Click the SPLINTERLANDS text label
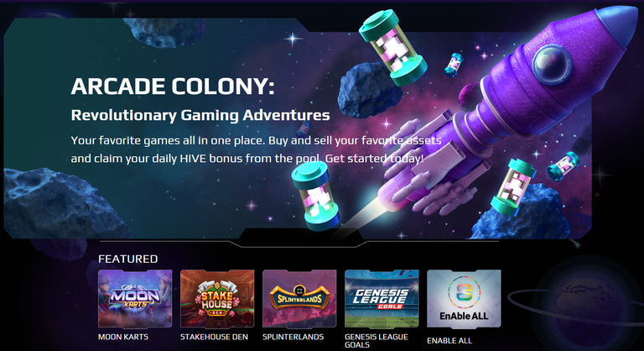Image resolution: width=644 pixels, height=351 pixels. pos(293,337)
